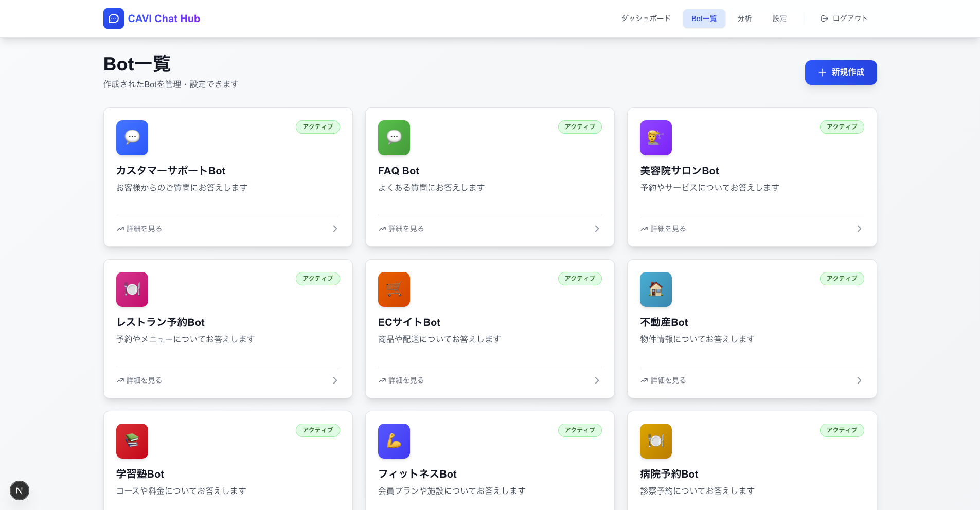Switch to the 分析 tab
Image resolution: width=980 pixels, height=510 pixels.
744,19
